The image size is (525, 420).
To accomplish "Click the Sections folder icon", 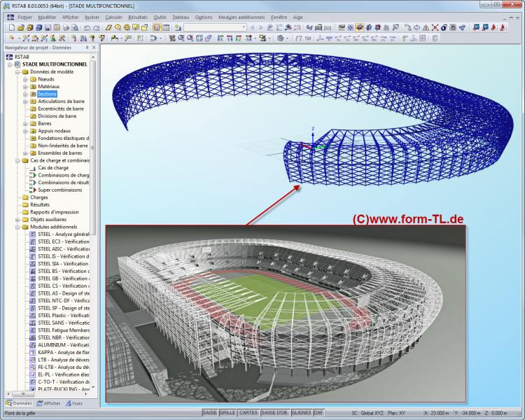I will pos(33,94).
